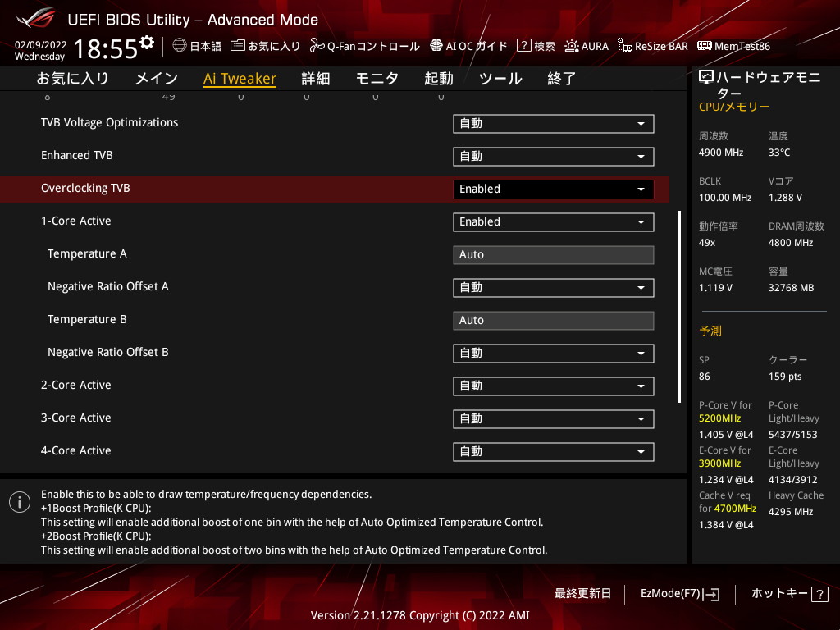Open Enhanced TVB dropdown
The image size is (840, 630).
click(554, 157)
